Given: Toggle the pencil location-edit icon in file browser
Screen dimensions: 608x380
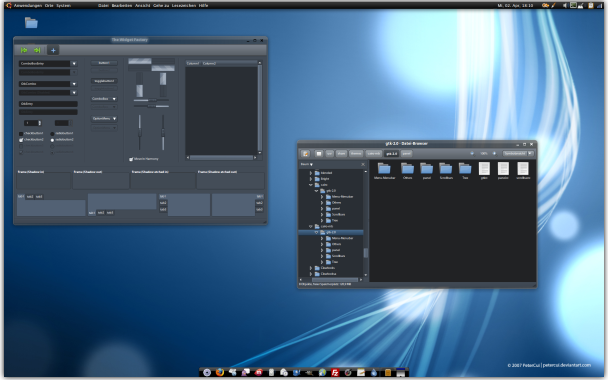Looking at the screenshot, I should click(306, 154).
